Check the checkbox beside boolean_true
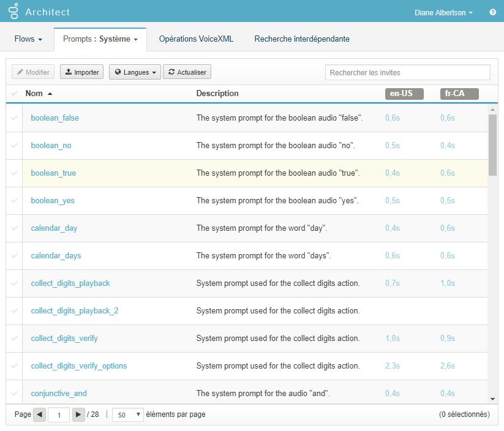This screenshot has height=431, width=504. (x=13, y=173)
